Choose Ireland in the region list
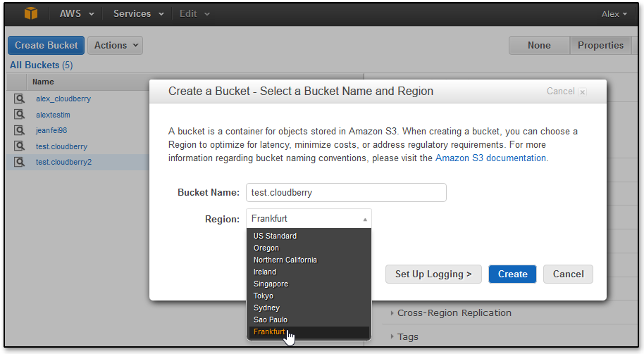 pos(265,272)
